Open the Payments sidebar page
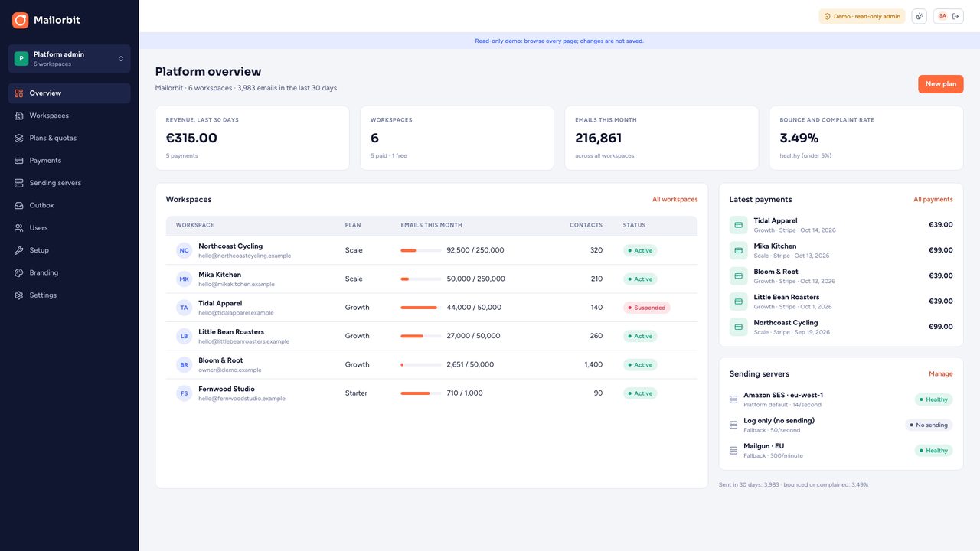The height and width of the screenshot is (551, 980). [69, 161]
